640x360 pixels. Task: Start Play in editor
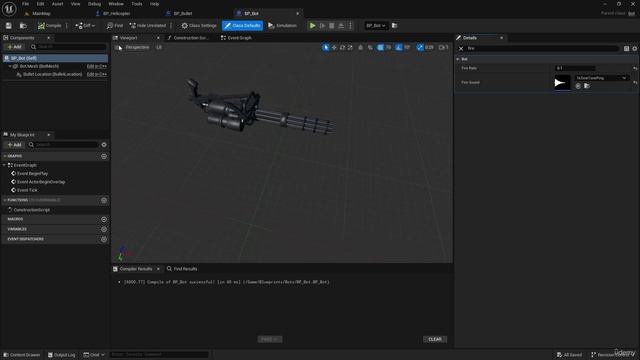312,26
